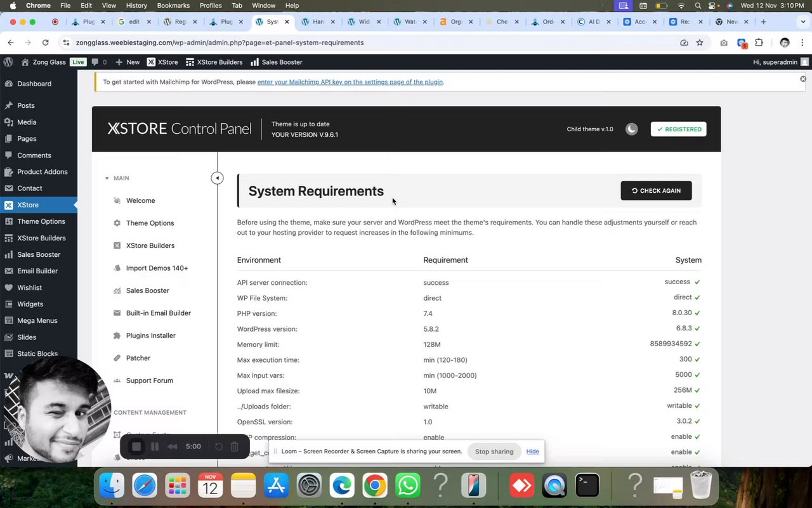Viewport: 812px width, 508px height.
Task: Open the Dashboard menu icon in WordPress sidebar
Action: [8, 84]
